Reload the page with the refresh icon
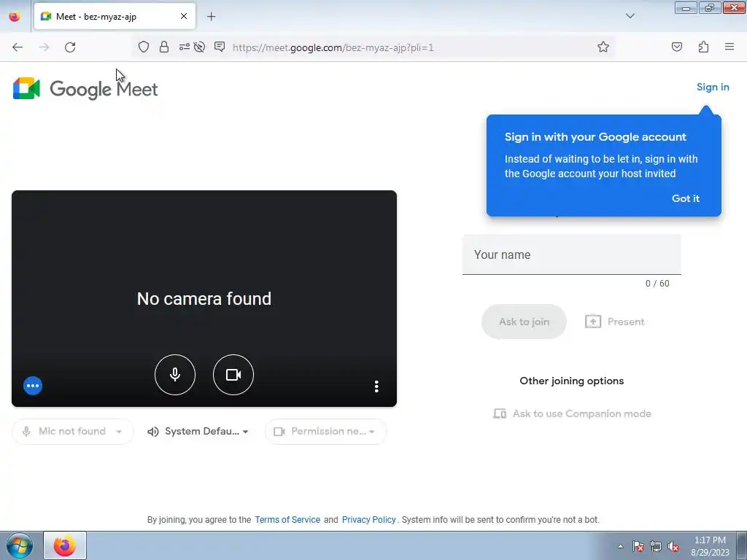The width and height of the screenshot is (747, 560). pyautogui.click(x=70, y=47)
